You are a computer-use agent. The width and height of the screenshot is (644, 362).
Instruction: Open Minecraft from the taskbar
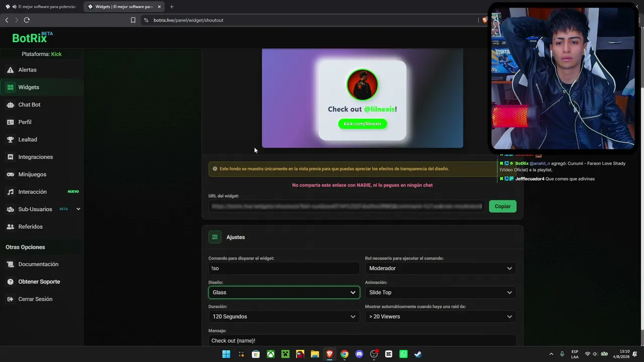(x=285, y=354)
